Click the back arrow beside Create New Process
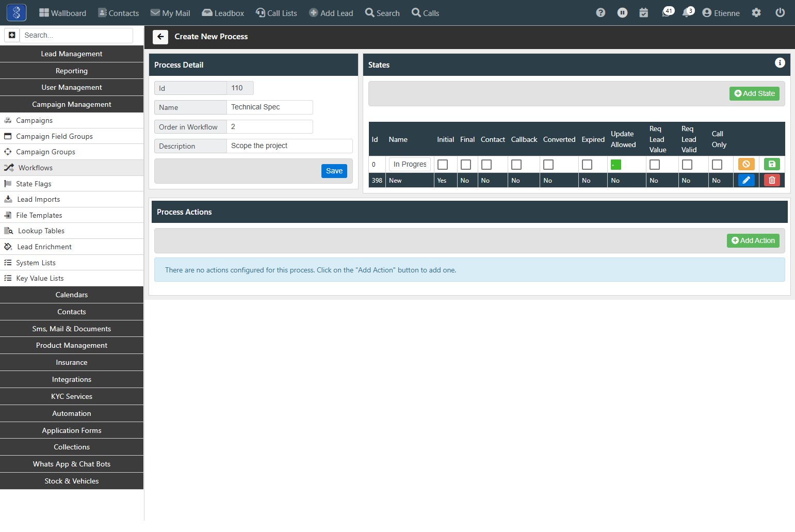Image resolution: width=795 pixels, height=532 pixels. click(160, 37)
